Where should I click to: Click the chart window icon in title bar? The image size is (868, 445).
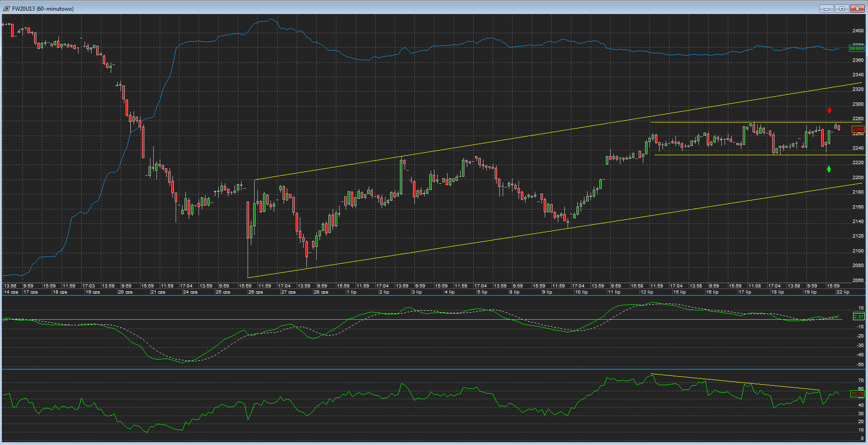(7, 8)
